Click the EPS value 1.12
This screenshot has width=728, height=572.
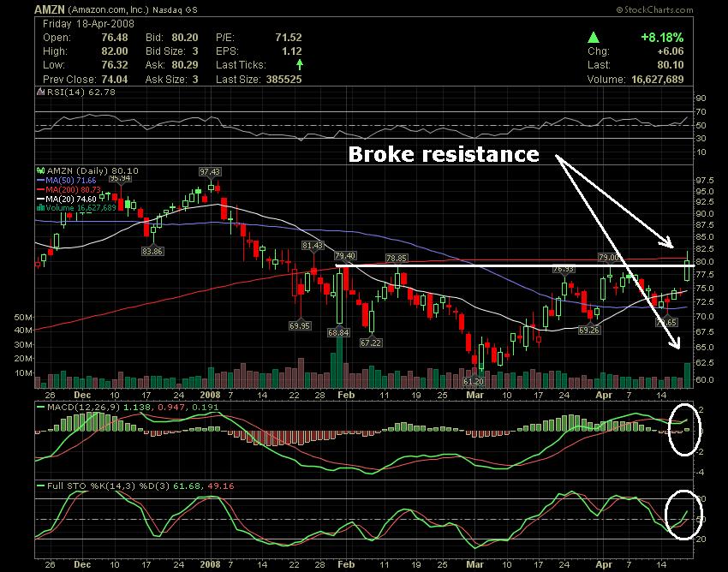[291, 51]
